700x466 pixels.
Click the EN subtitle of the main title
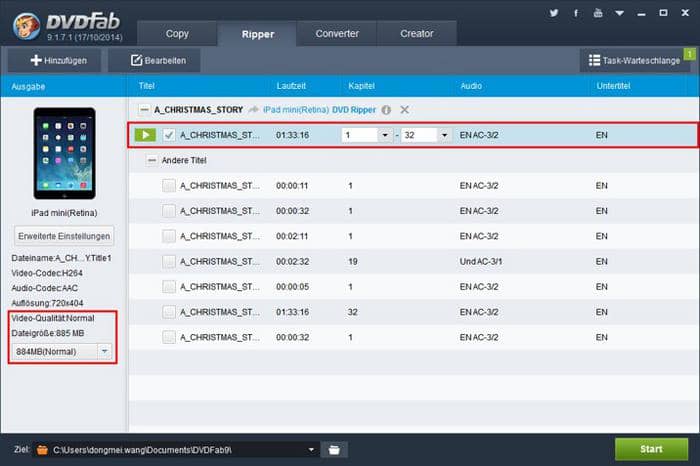click(601, 135)
